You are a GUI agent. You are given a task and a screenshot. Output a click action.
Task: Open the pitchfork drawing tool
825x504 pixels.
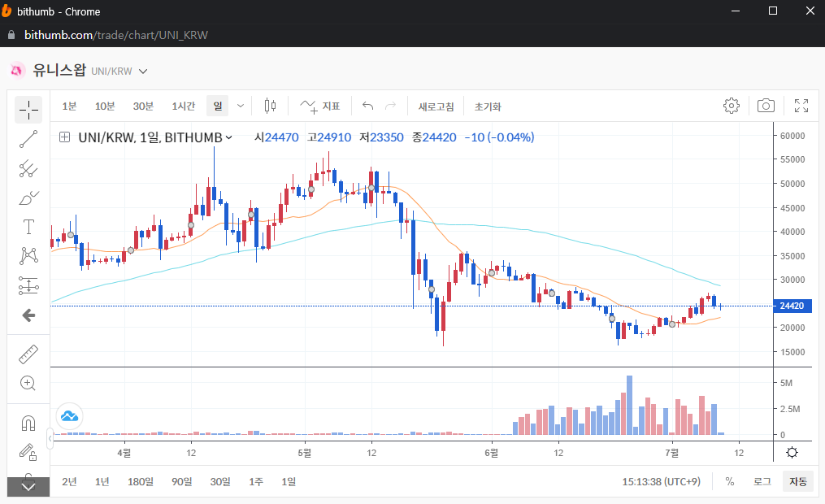tap(28, 169)
